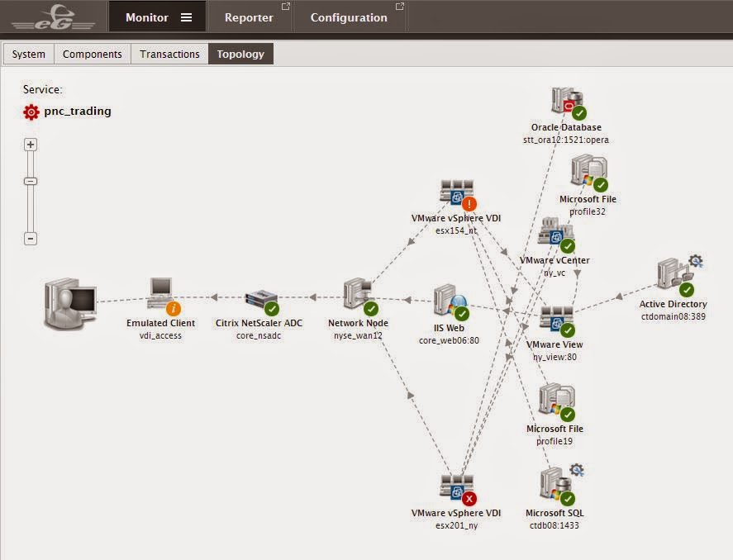Viewport: 733px width, 560px height.
Task: Click the ctdomain08:389 host name
Action: click(674, 316)
